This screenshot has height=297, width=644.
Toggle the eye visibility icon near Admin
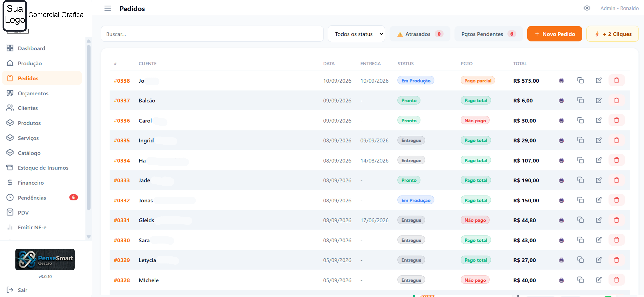click(587, 8)
